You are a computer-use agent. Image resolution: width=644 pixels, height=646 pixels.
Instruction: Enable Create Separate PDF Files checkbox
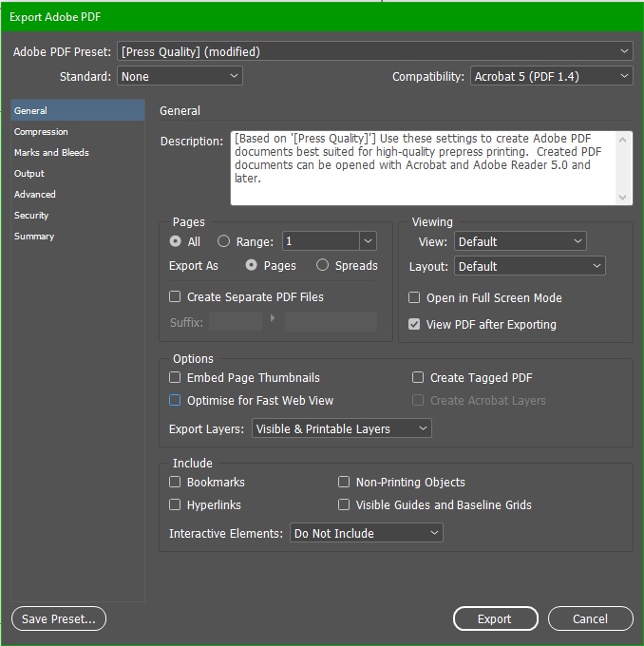[175, 296]
